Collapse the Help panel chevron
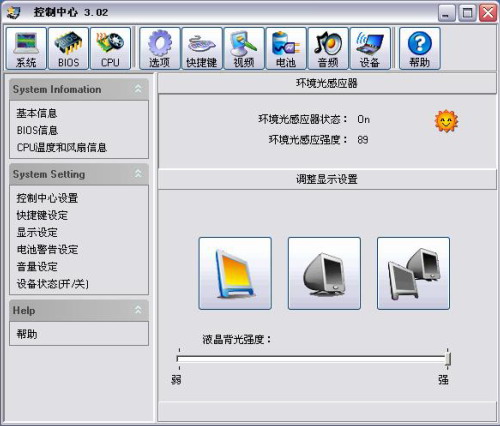500x426 pixels. tap(138, 310)
